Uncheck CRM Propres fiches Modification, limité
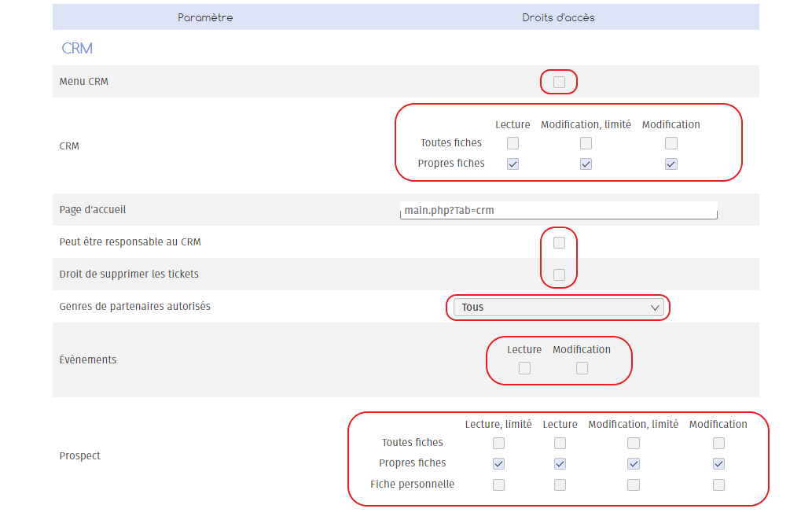The height and width of the screenshot is (516, 812). tap(586, 164)
